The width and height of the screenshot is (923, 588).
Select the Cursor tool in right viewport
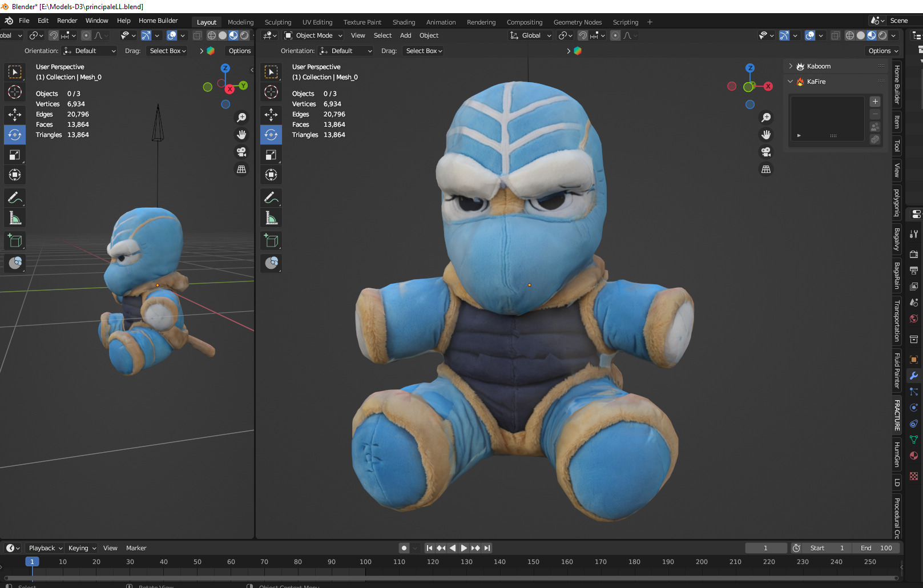point(271,92)
